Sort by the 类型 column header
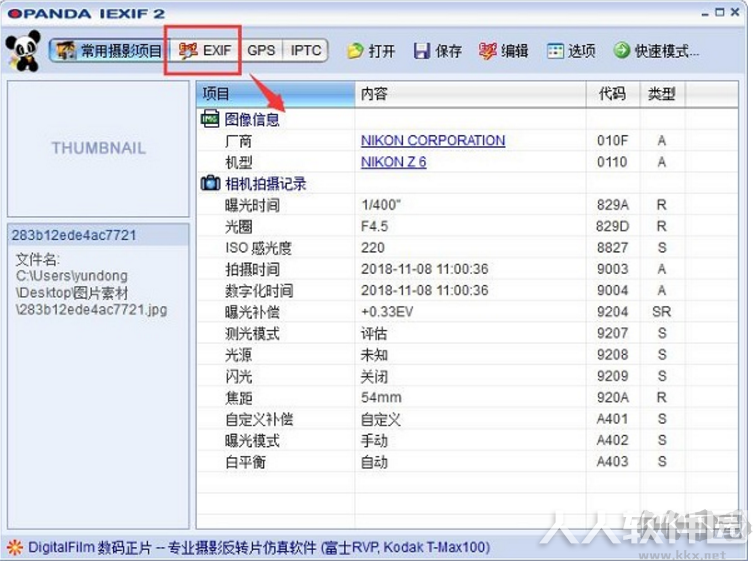753x562 pixels. coord(662,94)
